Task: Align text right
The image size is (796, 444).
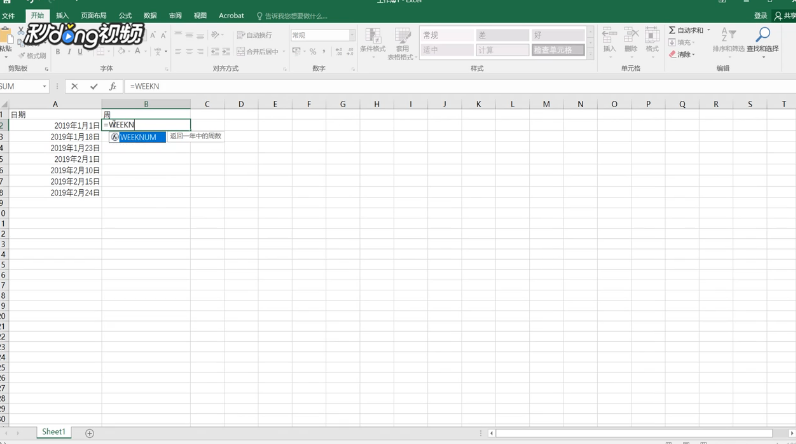Action: 200,52
